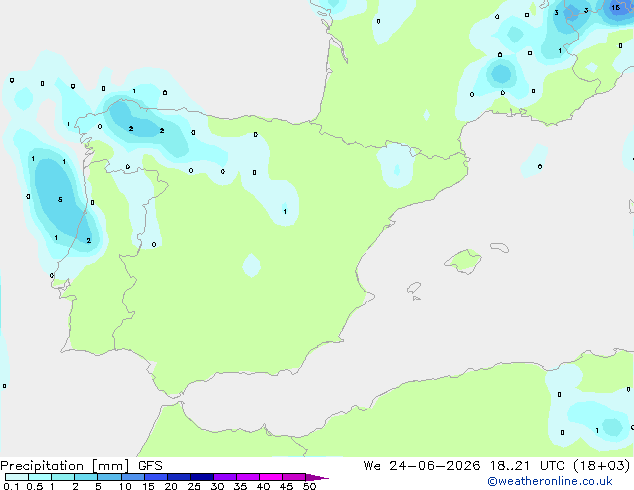Screen dimensions: 634x490
Task: Click the weatheronline.co.uk copyright link
Action: click(550, 481)
